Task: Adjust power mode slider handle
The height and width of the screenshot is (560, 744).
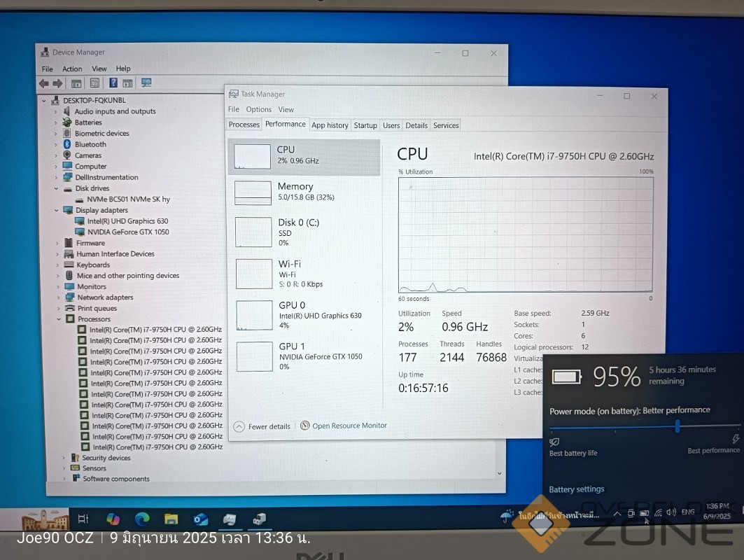Action: pos(678,426)
